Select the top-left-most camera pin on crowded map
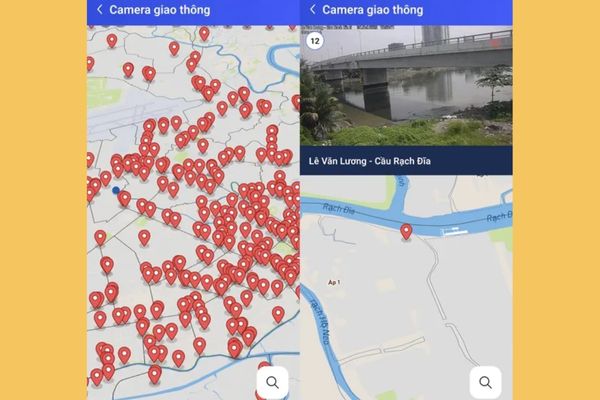This screenshot has width=600, height=400. [111, 40]
